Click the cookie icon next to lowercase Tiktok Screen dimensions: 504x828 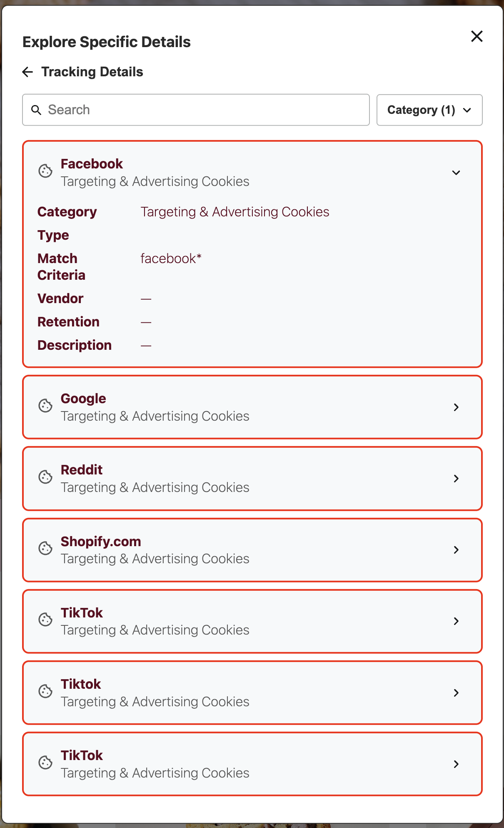click(45, 691)
